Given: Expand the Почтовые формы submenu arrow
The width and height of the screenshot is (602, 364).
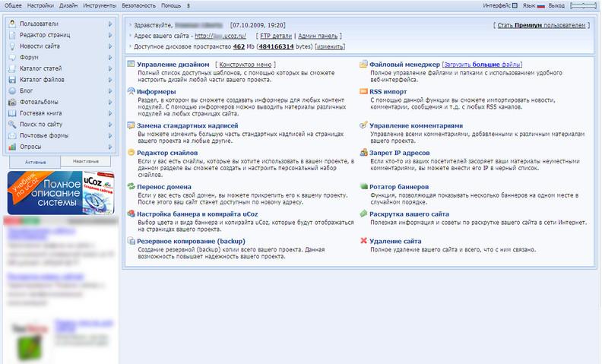Looking at the screenshot, I should coord(110,135).
